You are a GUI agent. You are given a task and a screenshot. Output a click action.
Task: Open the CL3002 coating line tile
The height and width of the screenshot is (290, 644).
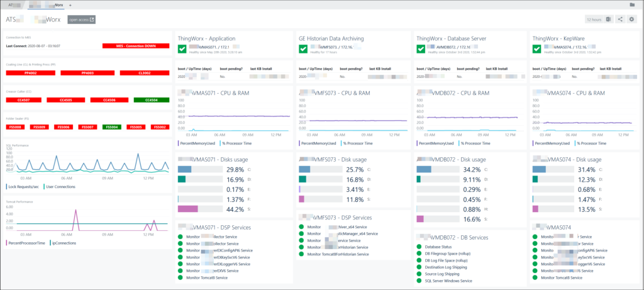click(145, 73)
